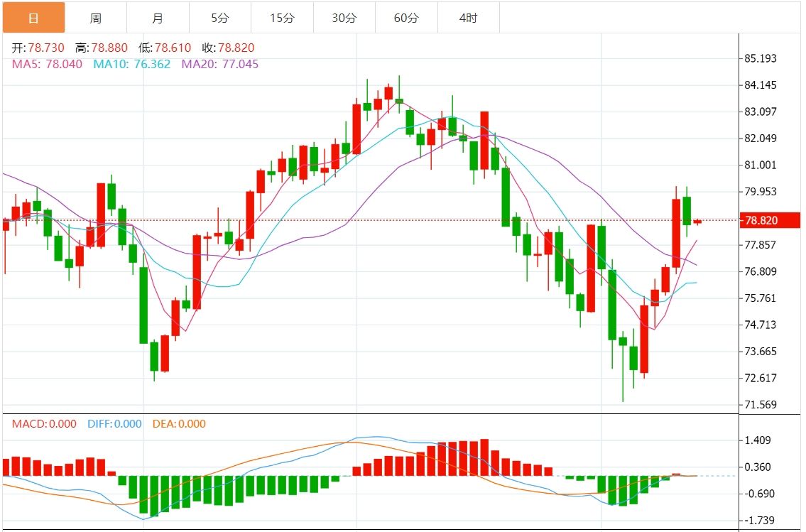Open the 5分 timeframe tab
The height and width of the screenshot is (532, 806).
[x=220, y=18]
